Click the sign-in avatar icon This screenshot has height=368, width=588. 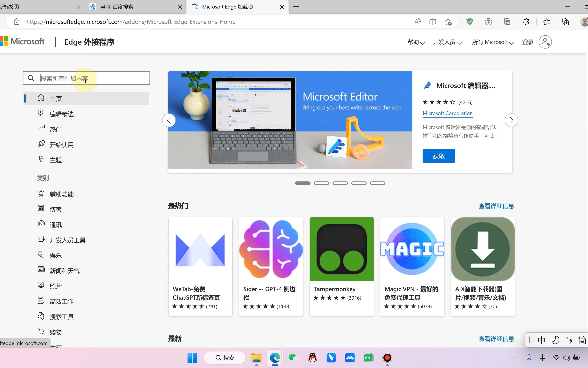click(x=545, y=42)
